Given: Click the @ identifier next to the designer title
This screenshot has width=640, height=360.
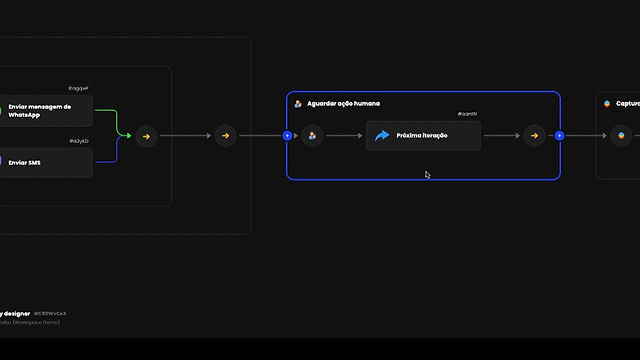Looking at the screenshot, I should click(x=50, y=313).
